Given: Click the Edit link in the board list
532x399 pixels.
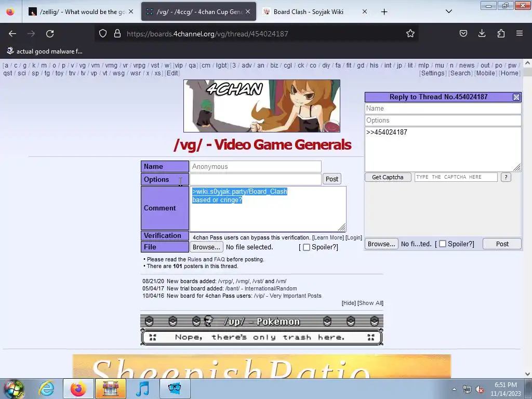Looking at the screenshot, I should 172,73.
